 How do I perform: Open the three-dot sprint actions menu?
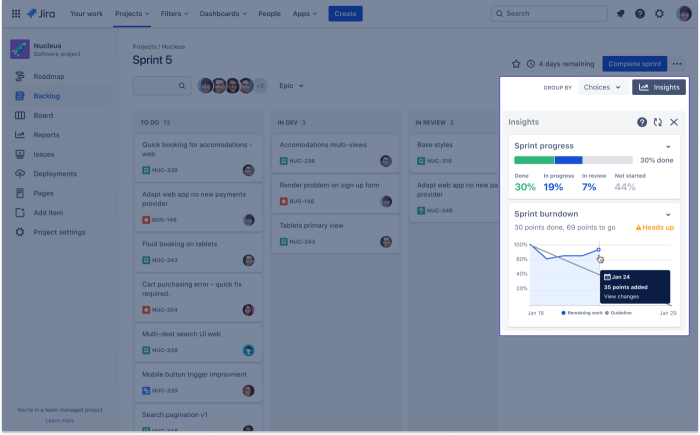pos(677,64)
